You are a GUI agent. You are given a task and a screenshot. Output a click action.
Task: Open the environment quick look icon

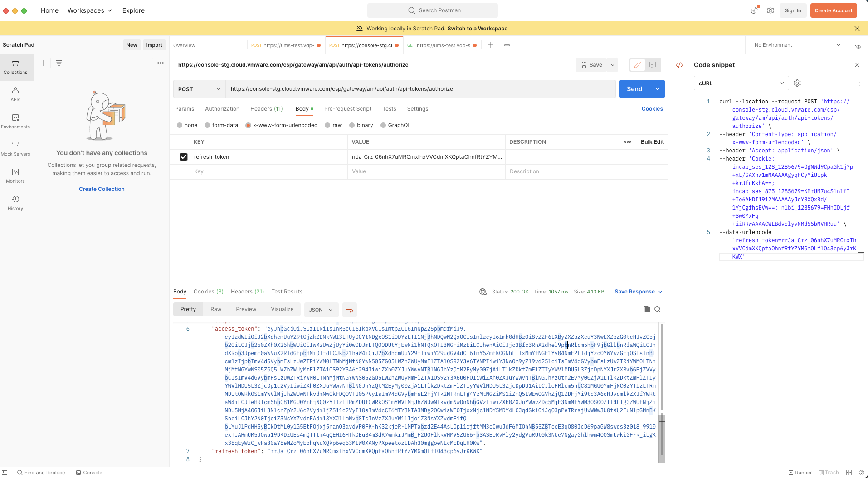click(857, 45)
